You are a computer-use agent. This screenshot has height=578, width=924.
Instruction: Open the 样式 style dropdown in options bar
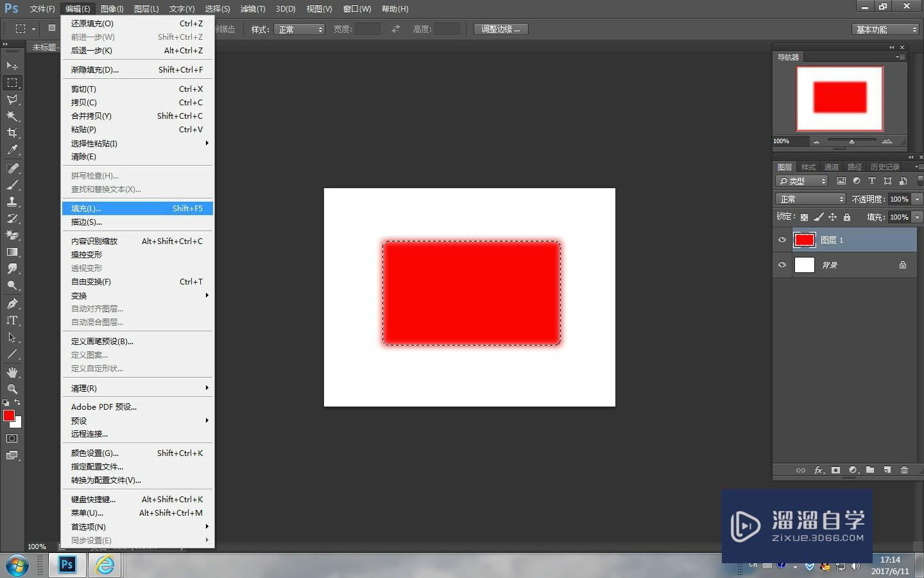[x=299, y=30]
